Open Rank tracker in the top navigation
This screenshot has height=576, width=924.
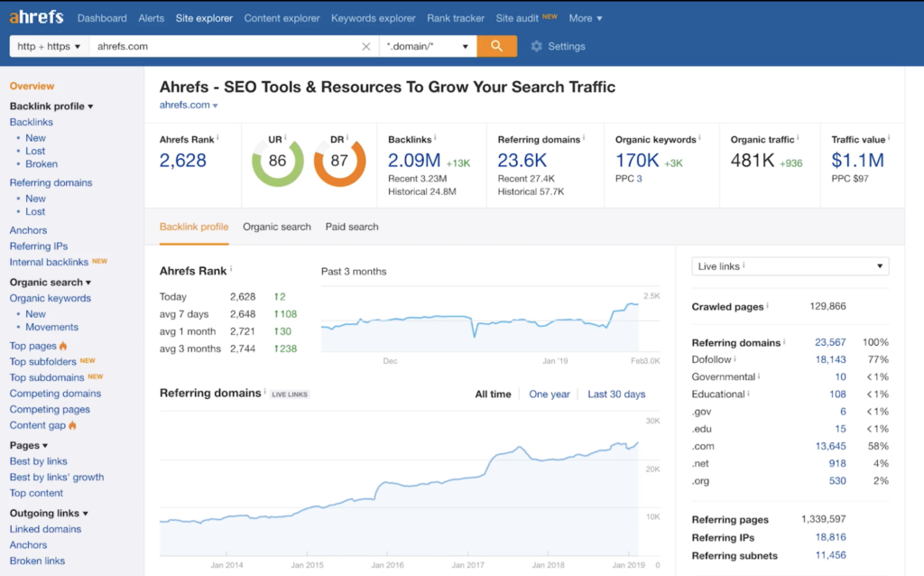click(x=456, y=18)
